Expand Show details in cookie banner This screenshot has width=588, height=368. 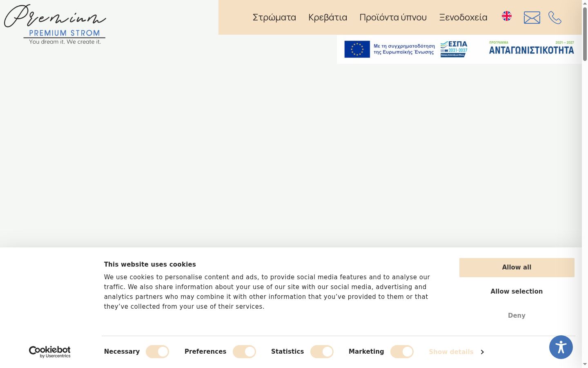point(457,352)
